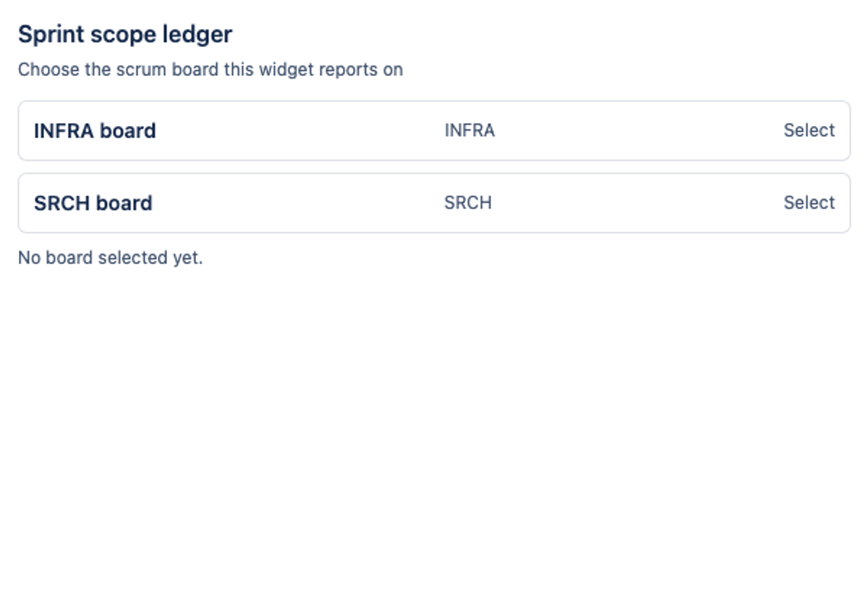Activate the Select link beside INFRA key

(809, 130)
